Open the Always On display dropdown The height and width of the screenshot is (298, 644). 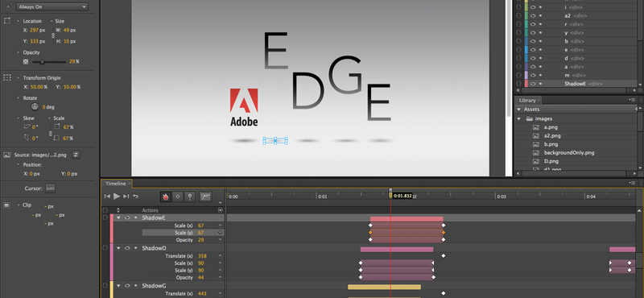52,6
